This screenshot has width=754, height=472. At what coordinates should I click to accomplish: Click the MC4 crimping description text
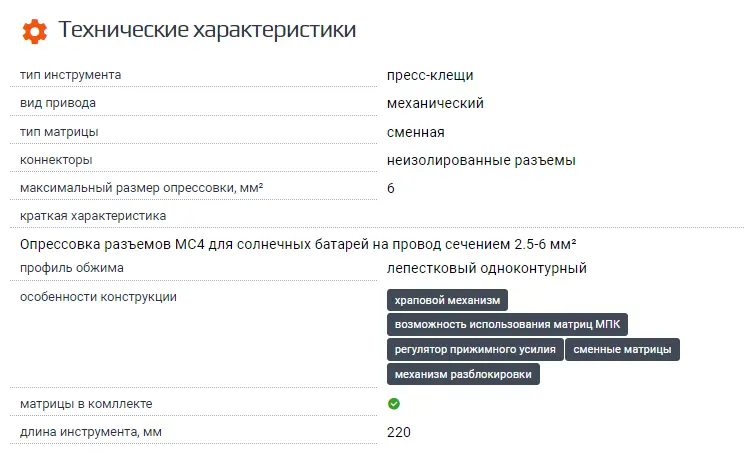pyautogui.click(x=299, y=244)
